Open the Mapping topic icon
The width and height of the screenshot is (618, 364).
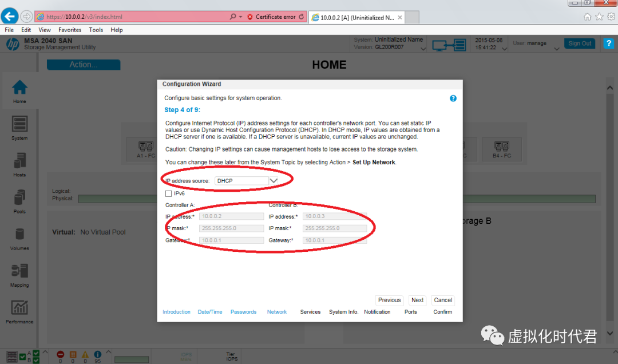click(19, 271)
